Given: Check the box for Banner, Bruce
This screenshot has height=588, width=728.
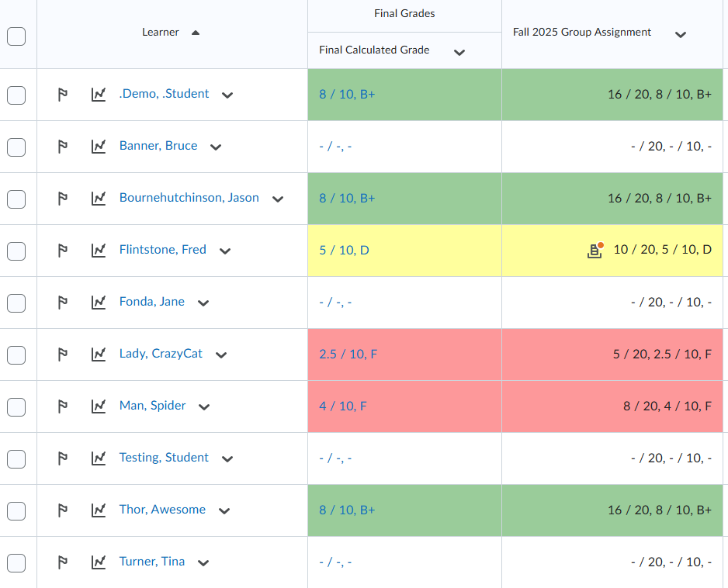Looking at the screenshot, I should [16, 147].
